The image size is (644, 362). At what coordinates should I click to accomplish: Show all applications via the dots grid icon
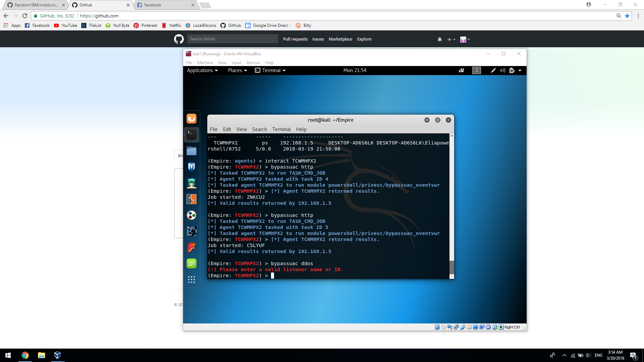coord(191,280)
